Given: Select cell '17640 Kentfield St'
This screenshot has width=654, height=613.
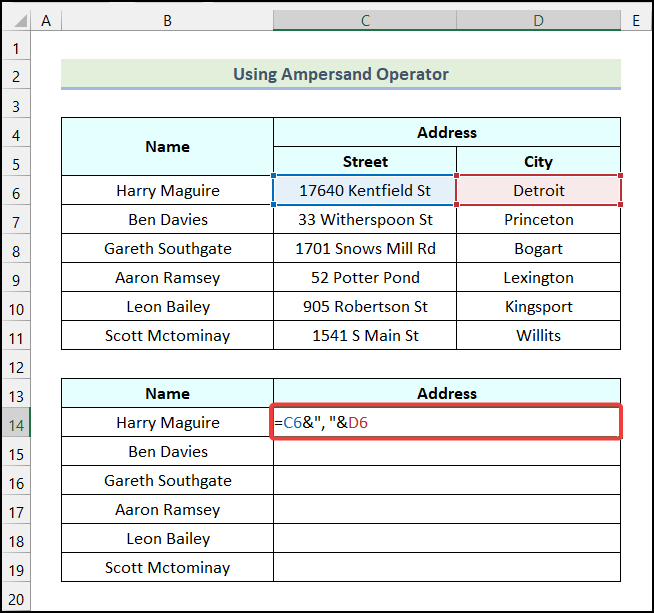Looking at the screenshot, I should (x=365, y=191).
